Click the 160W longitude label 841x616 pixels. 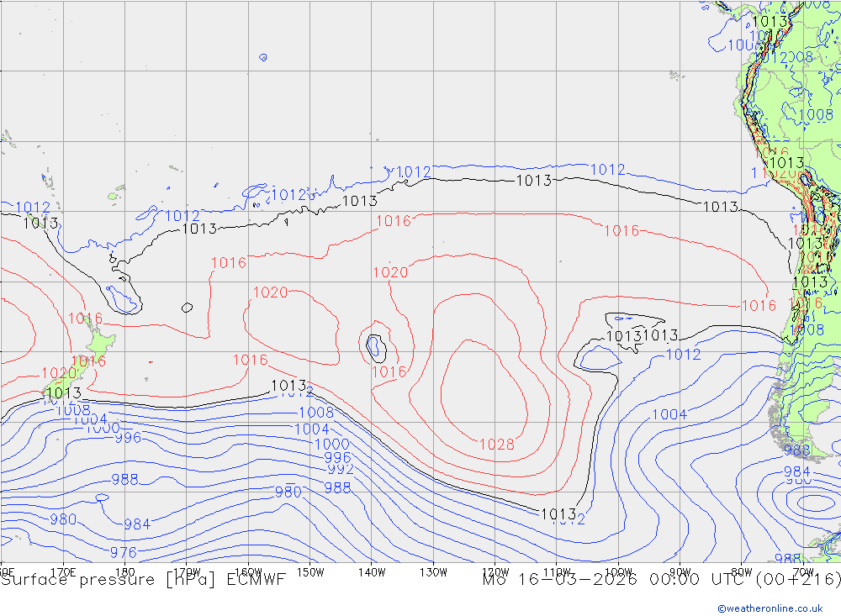click(x=248, y=572)
